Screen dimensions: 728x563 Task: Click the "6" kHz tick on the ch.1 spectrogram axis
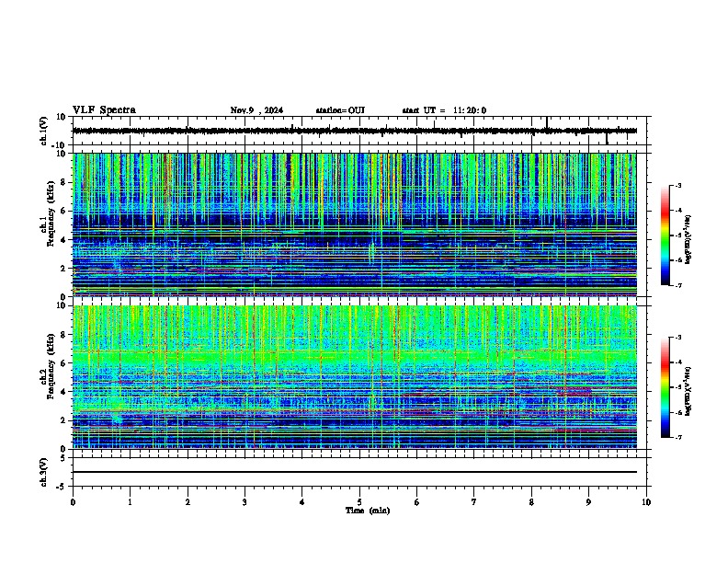coord(64,211)
